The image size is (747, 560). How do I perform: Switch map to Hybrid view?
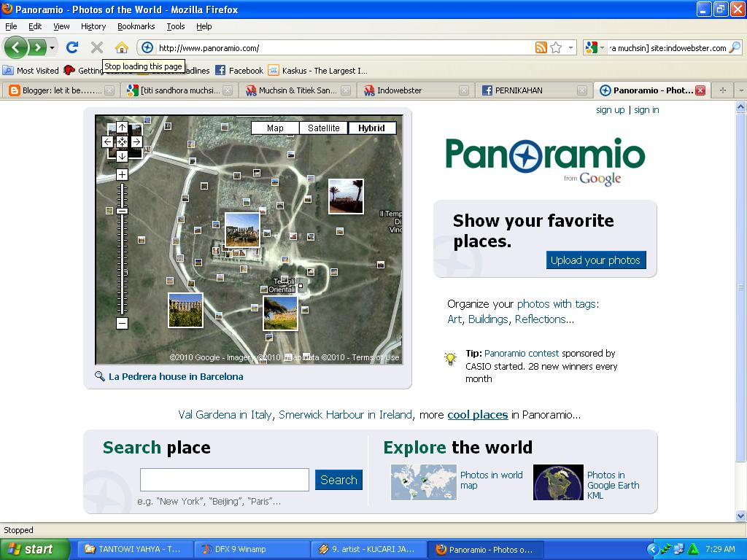point(371,128)
